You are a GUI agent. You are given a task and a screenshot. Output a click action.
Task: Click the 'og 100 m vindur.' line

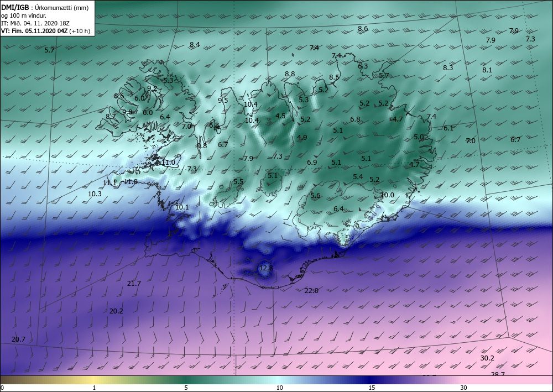tap(24, 15)
